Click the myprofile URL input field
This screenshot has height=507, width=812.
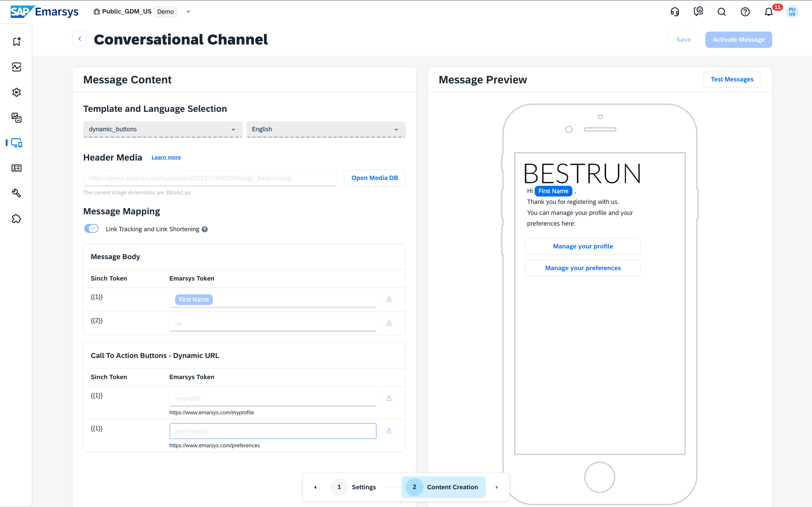pos(272,398)
